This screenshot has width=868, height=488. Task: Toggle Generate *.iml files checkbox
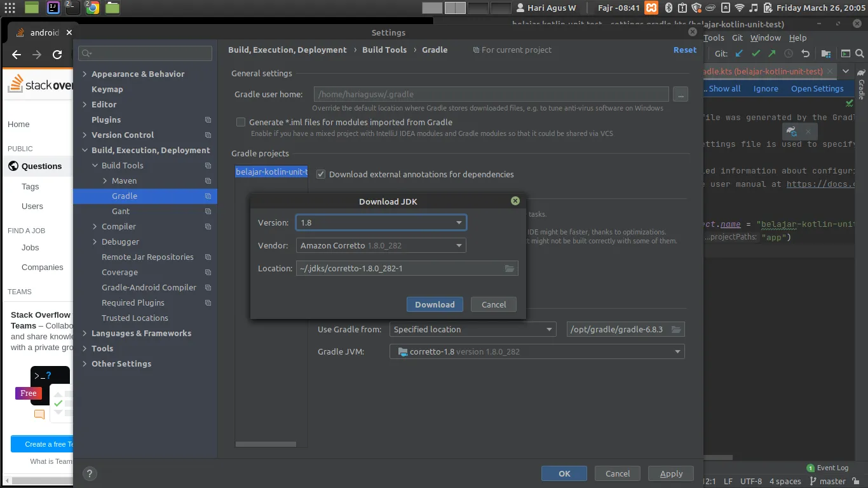(x=241, y=122)
